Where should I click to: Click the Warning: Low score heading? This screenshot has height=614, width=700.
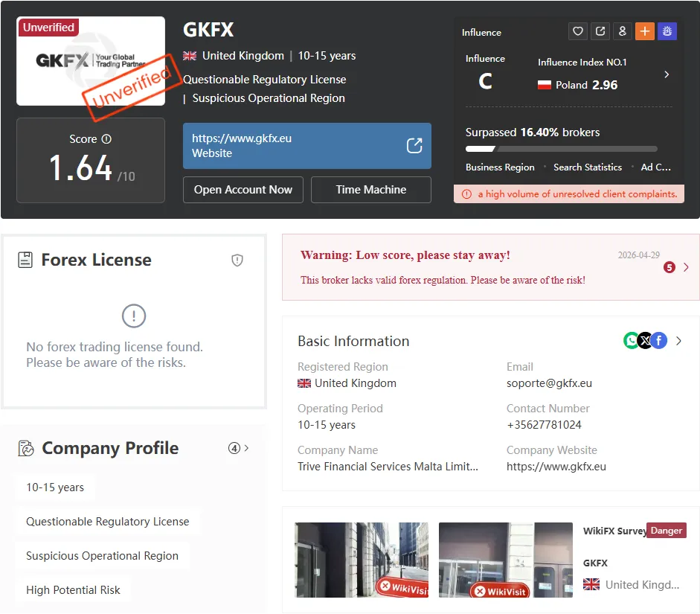pyautogui.click(x=405, y=255)
